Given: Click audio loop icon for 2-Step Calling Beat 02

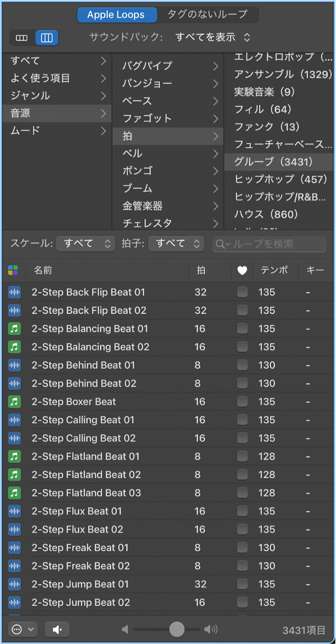Looking at the screenshot, I should point(14,438).
